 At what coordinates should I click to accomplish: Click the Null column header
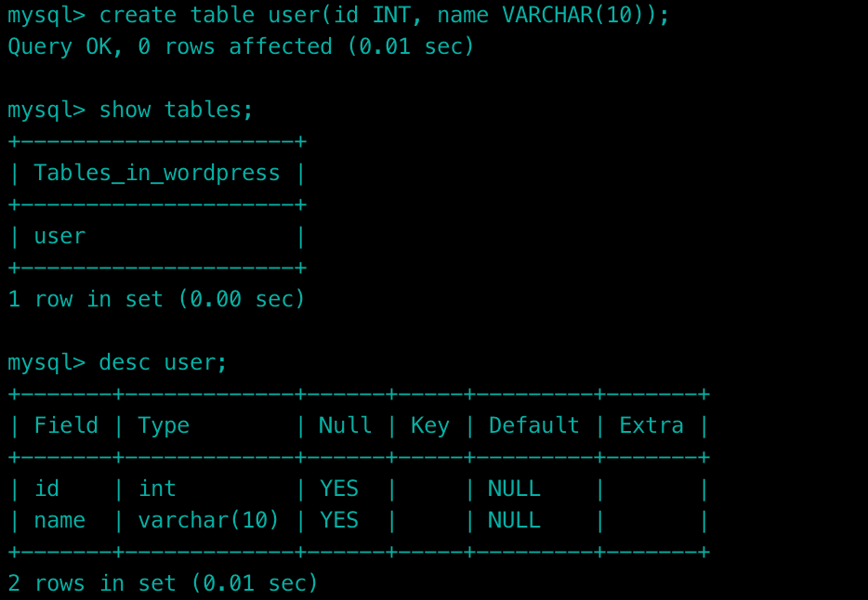pos(345,425)
